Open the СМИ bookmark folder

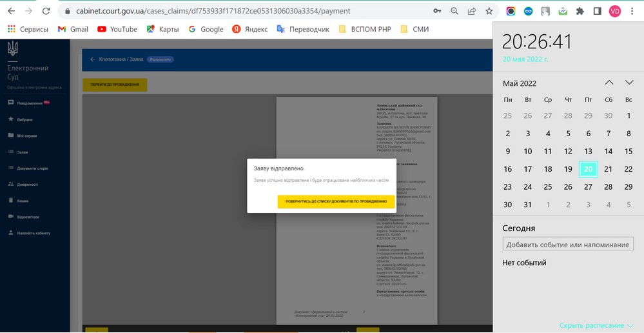coord(415,29)
